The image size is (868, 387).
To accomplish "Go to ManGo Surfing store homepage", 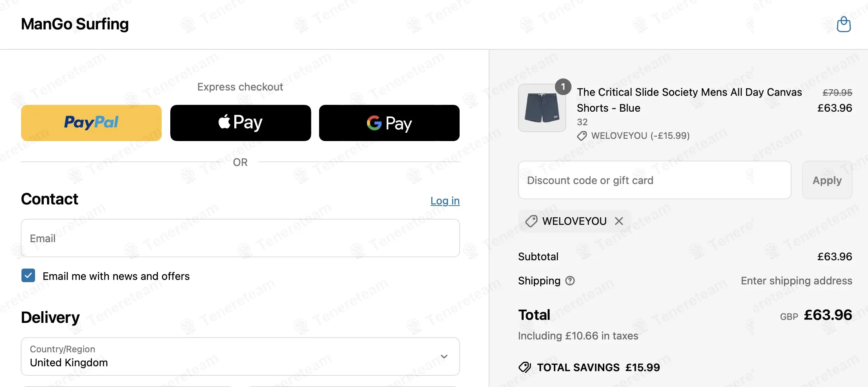I will pos(75,24).
